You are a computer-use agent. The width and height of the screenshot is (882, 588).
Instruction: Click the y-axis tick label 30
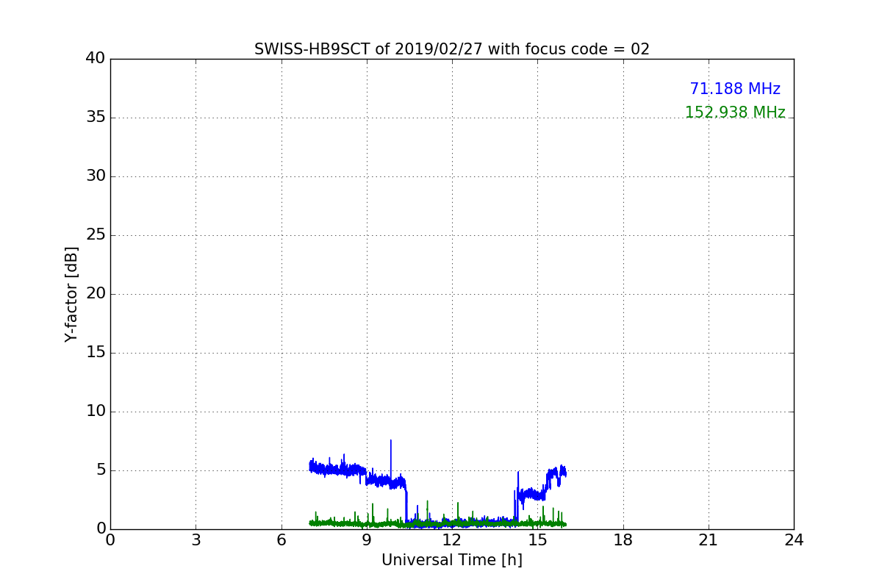click(x=95, y=176)
